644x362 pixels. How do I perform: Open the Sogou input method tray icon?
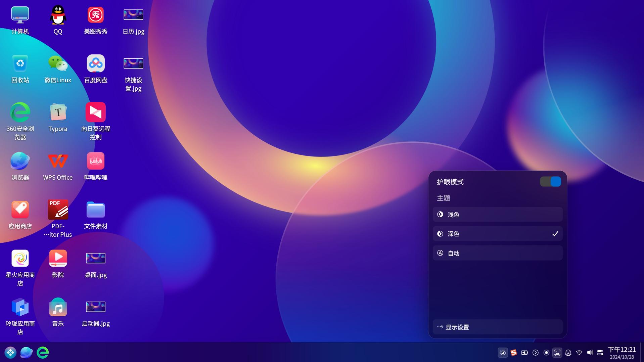coord(513,353)
